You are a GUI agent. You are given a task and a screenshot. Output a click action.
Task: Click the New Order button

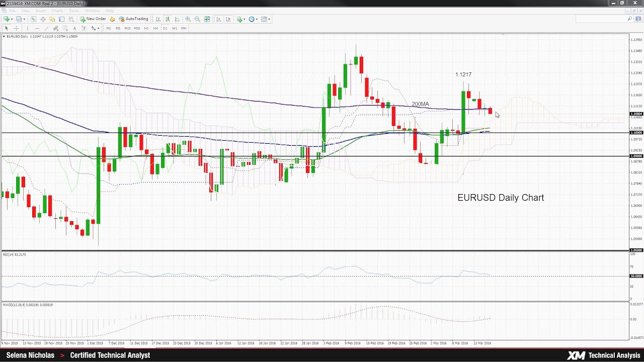[93, 19]
